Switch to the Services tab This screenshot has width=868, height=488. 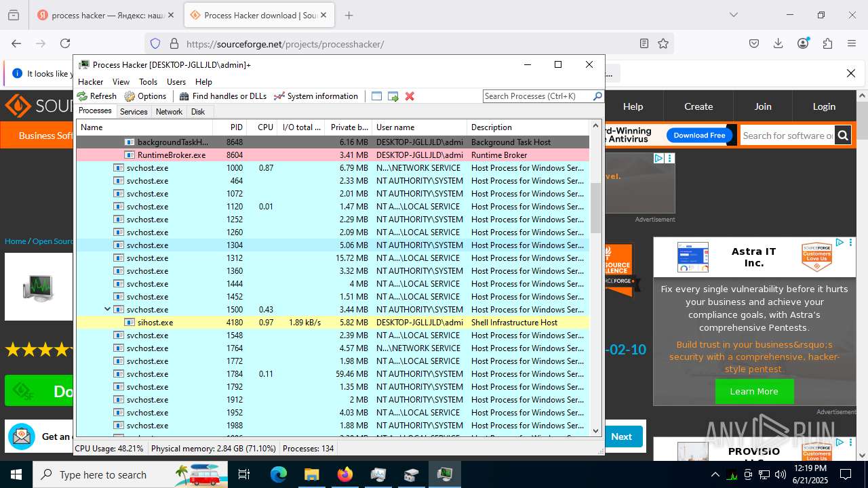tap(134, 112)
